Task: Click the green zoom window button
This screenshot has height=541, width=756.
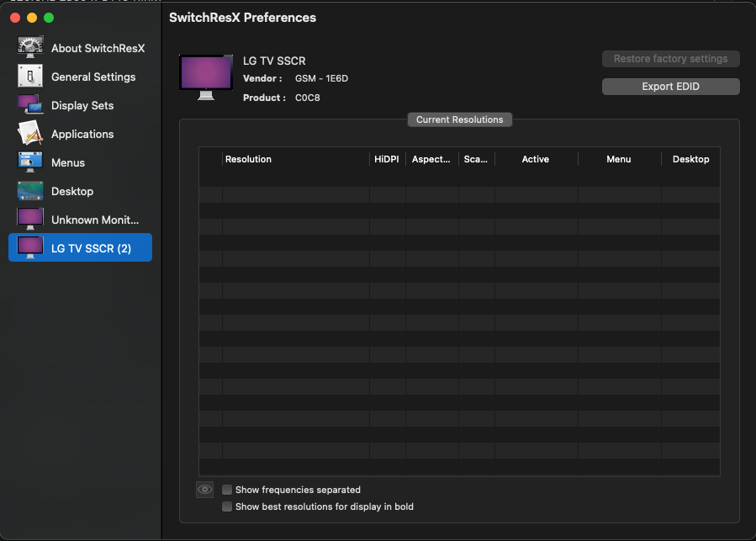Action: pyautogui.click(x=49, y=18)
